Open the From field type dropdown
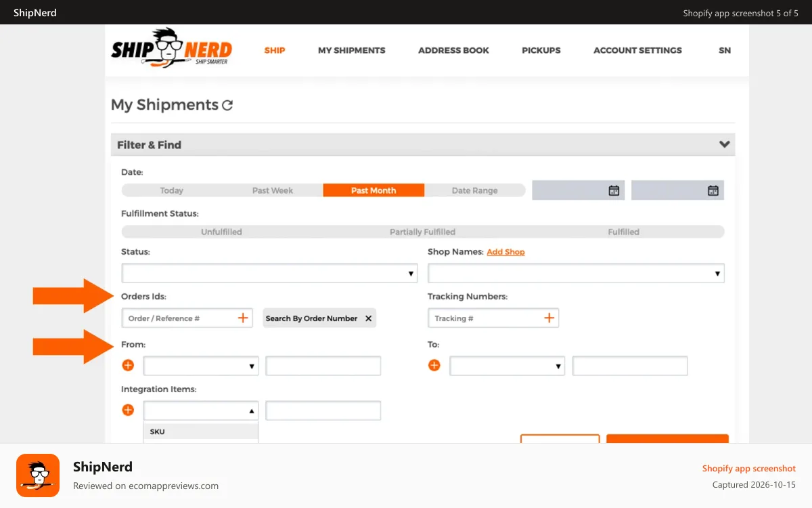 point(201,366)
